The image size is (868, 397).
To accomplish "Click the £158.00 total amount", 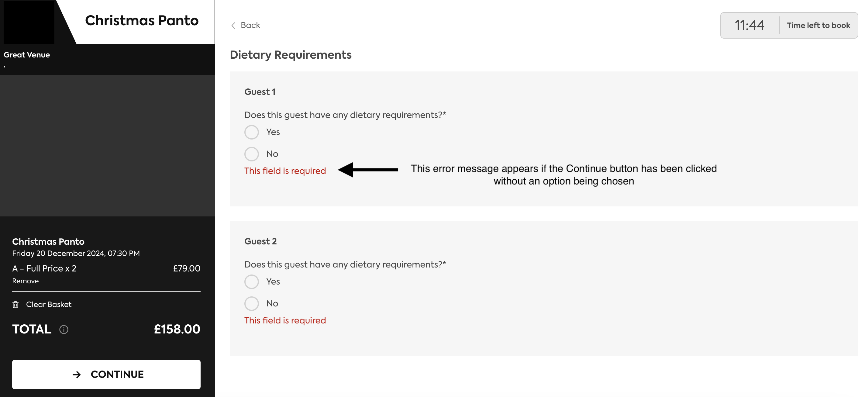I will point(177,329).
